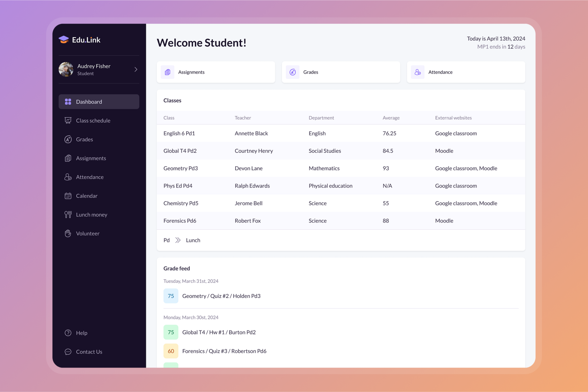Click the orange 60 Forensics grade badge
Viewport: 588px width, 392px height.
point(171,351)
